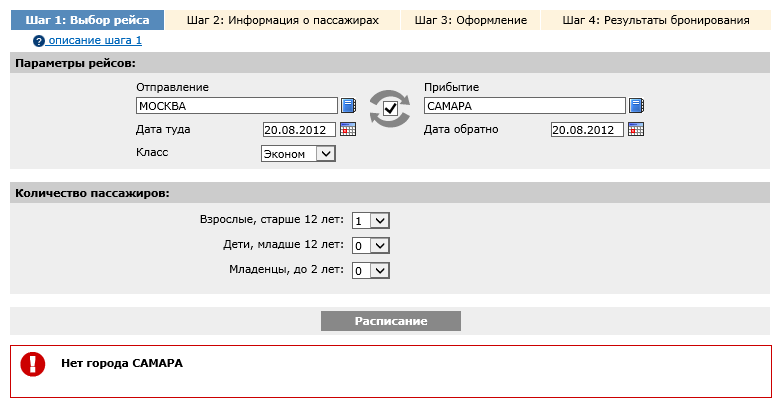
Task: Switch to Шаг 1: Выбор рейса tab
Action: click(87, 20)
